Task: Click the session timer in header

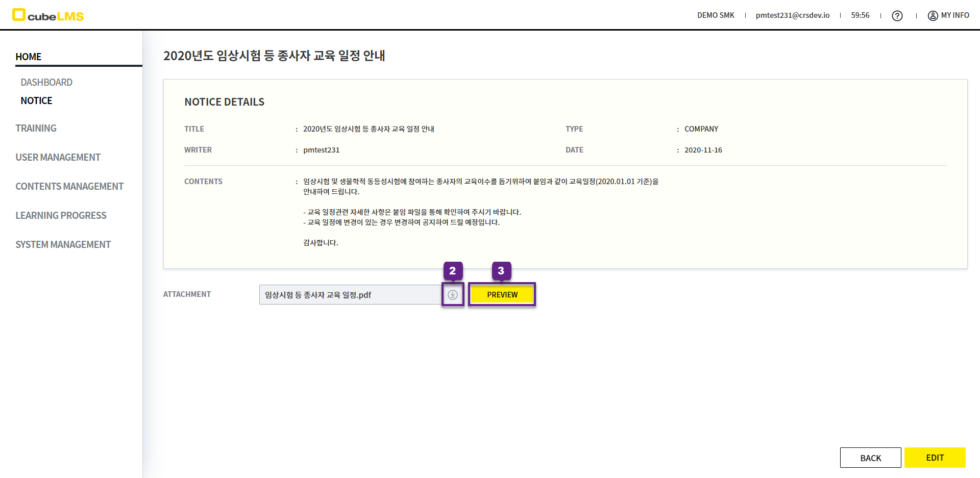Action: (x=860, y=15)
